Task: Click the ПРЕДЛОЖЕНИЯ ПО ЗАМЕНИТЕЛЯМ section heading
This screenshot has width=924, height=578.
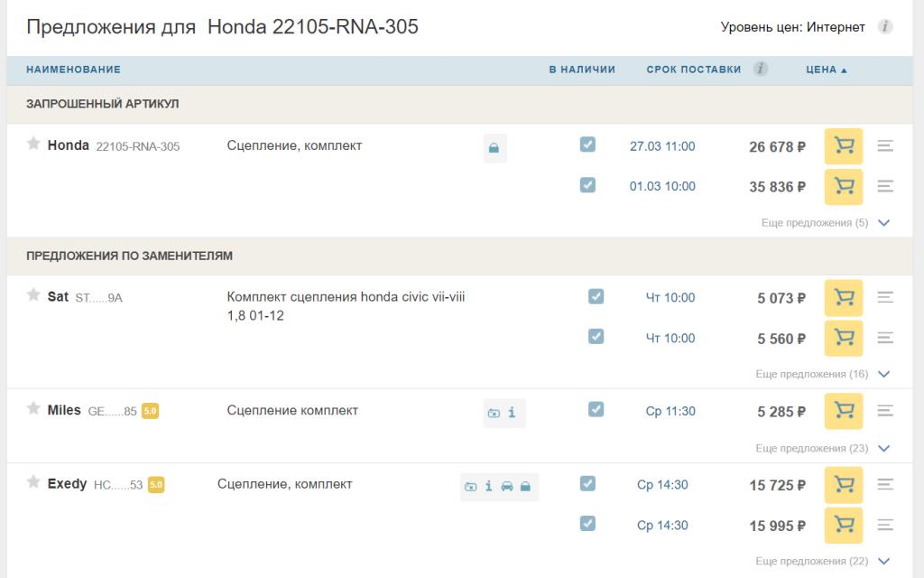Action: (130, 256)
